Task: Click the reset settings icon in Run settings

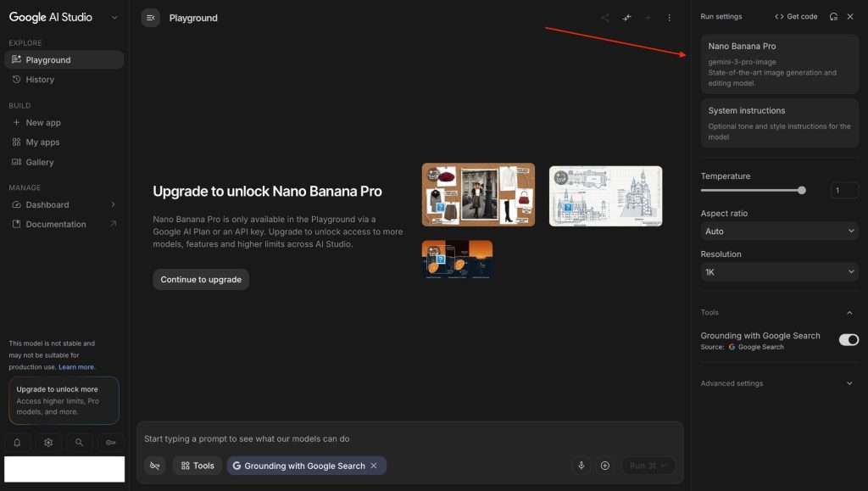Action: point(833,17)
